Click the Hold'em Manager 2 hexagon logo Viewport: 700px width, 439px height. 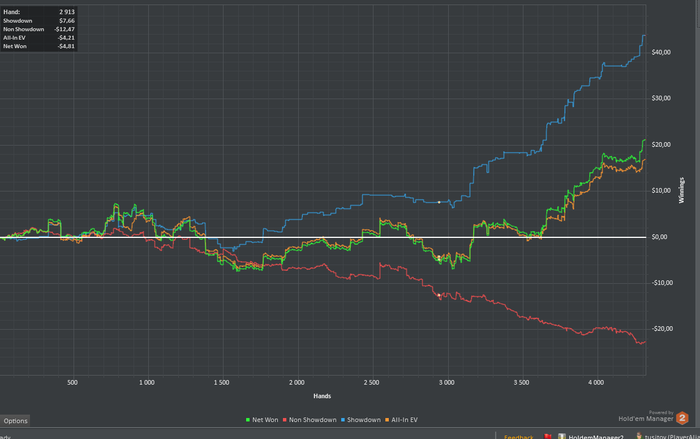click(682, 418)
